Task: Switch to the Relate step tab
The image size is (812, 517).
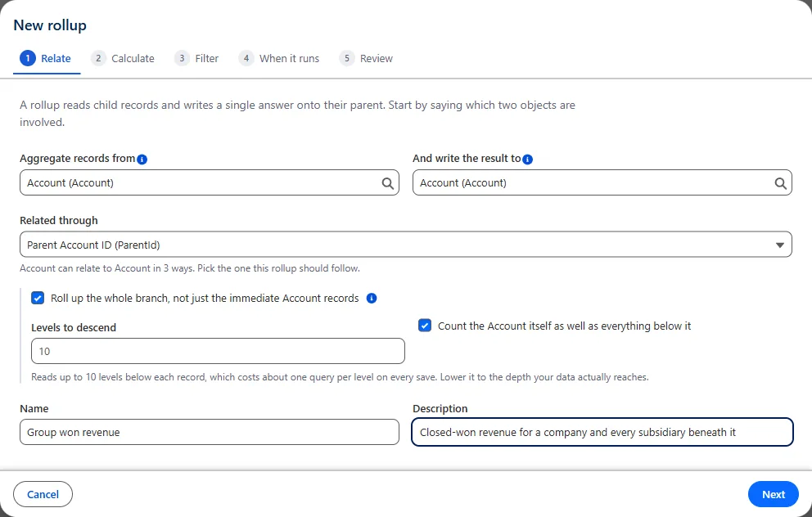Action: pyautogui.click(x=46, y=58)
